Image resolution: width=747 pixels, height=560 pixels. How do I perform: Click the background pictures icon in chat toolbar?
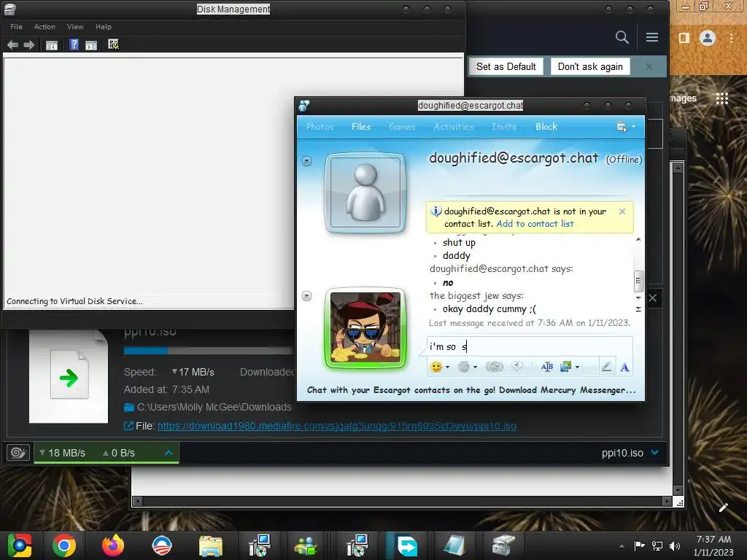coord(565,367)
